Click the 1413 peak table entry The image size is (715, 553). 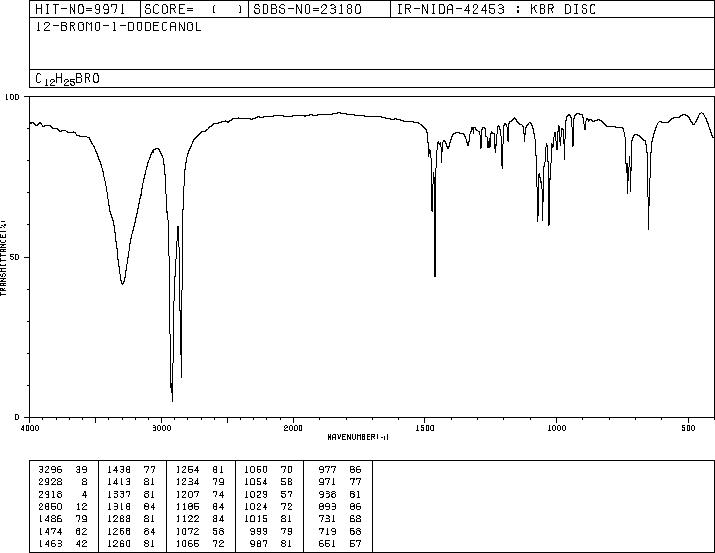pyautogui.click(x=131, y=482)
